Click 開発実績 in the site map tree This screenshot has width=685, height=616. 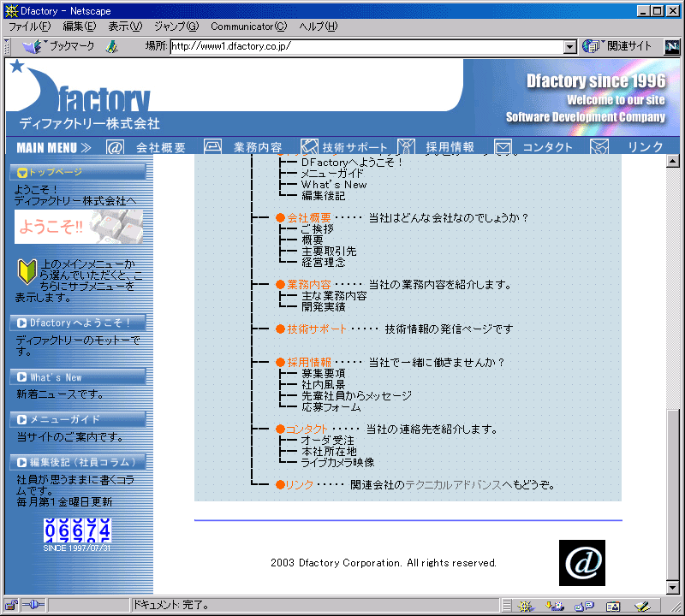[324, 307]
